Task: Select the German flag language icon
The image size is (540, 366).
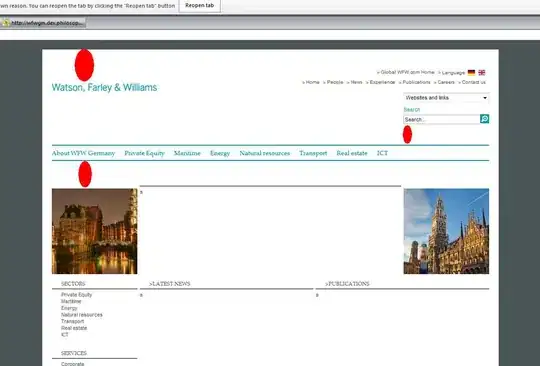Action: pyautogui.click(x=471, y=73)
